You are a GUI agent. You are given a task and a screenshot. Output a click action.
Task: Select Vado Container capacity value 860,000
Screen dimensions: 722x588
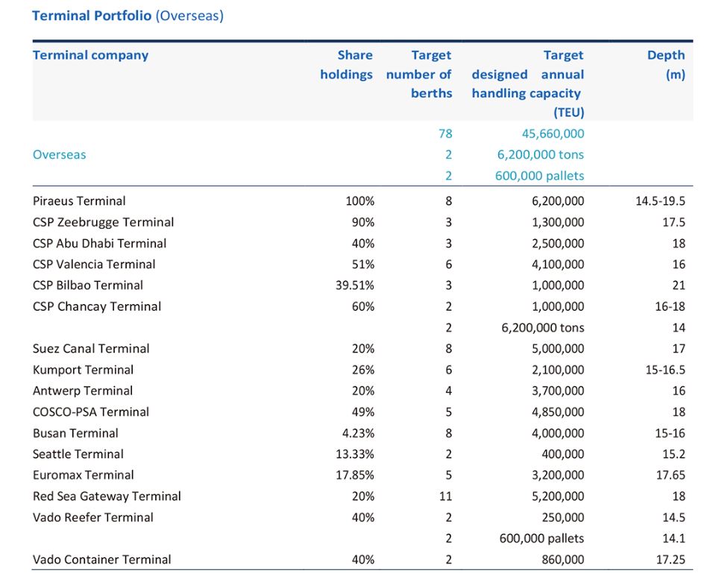click(563, 560)
